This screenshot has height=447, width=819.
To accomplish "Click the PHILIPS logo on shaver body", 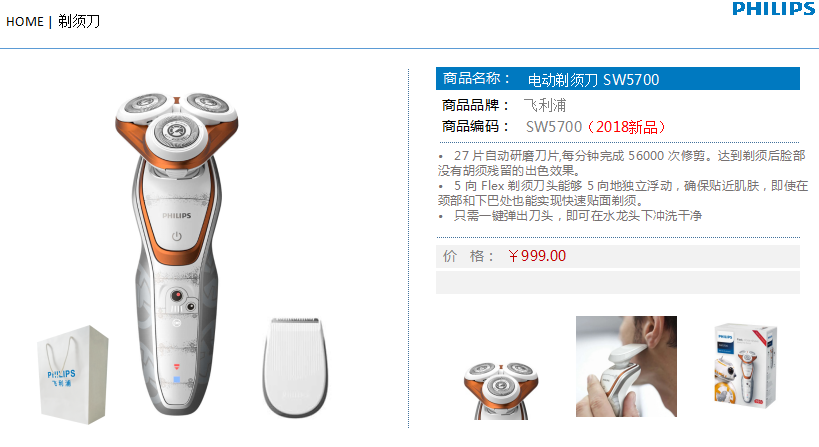I will point(177,216).
